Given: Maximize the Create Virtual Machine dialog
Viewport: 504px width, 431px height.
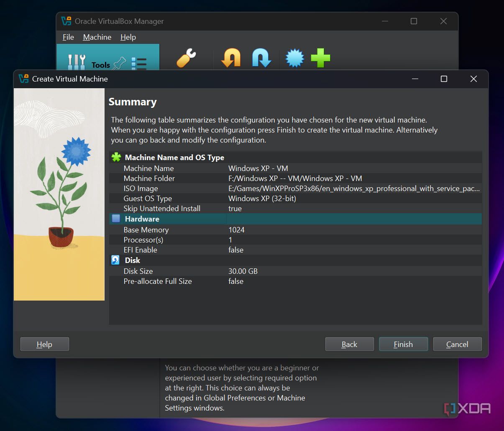Looking at the screenshot, I should tap(444, 79).
